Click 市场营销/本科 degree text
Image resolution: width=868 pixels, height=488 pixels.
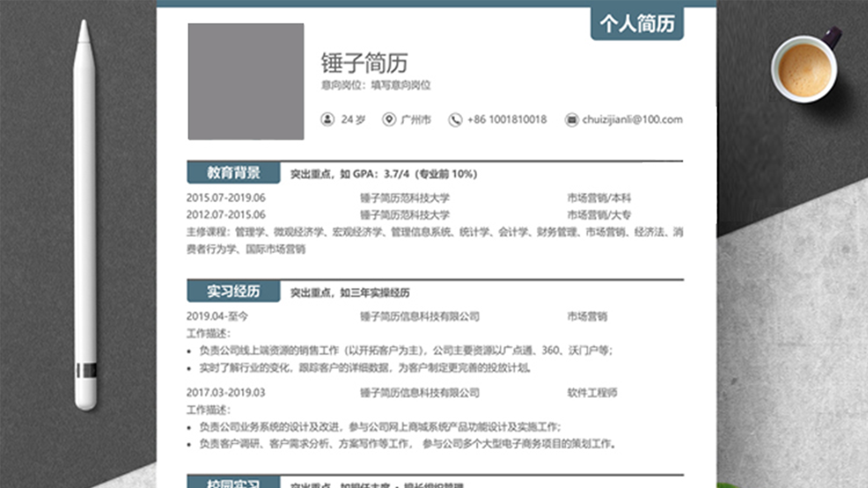(x=599, y=198)
